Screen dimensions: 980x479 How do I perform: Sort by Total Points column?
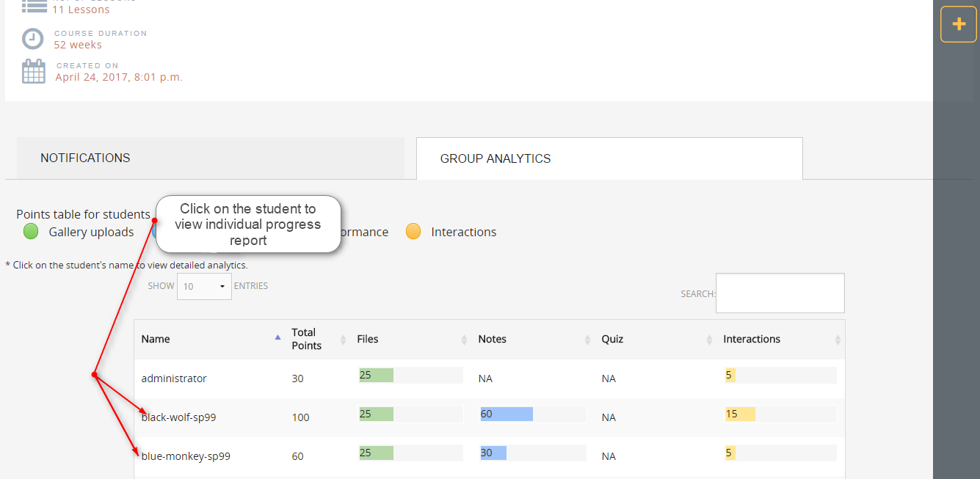click(343, 340)
